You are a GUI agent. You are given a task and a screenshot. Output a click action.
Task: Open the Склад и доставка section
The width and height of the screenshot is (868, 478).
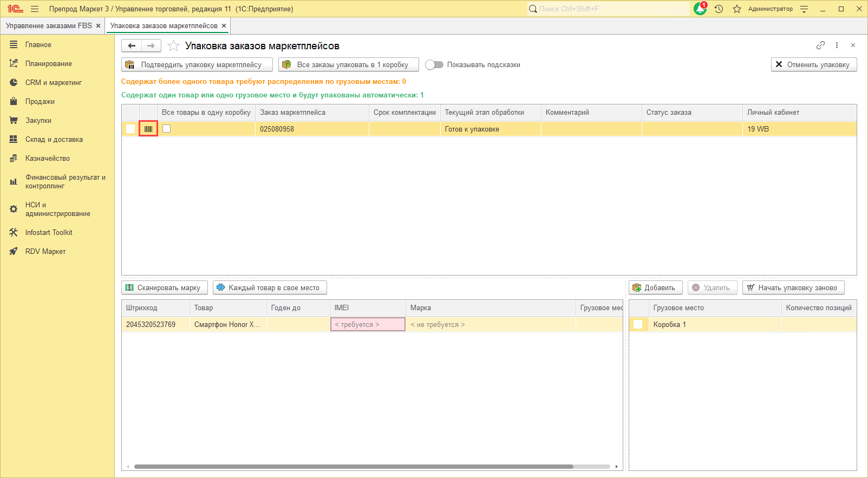pyautogui.click(x=54, y=140)
